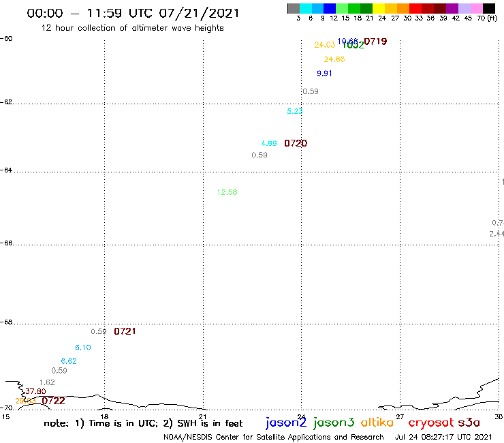
Task: Click the 0.59 value beside 0721
Action: coord(99,331)
